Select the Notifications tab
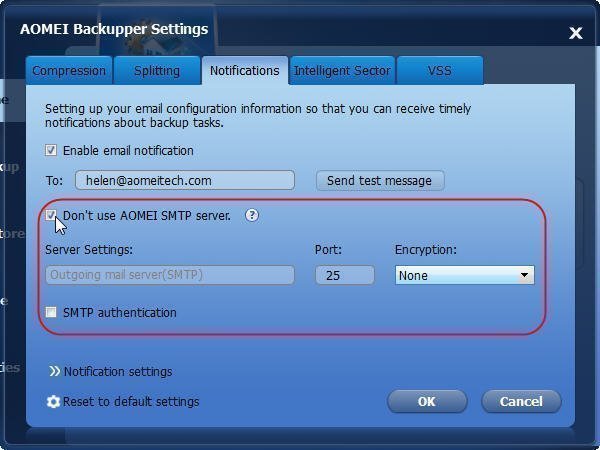Screen dimensions: 600x450 click(x=245, y=70)
